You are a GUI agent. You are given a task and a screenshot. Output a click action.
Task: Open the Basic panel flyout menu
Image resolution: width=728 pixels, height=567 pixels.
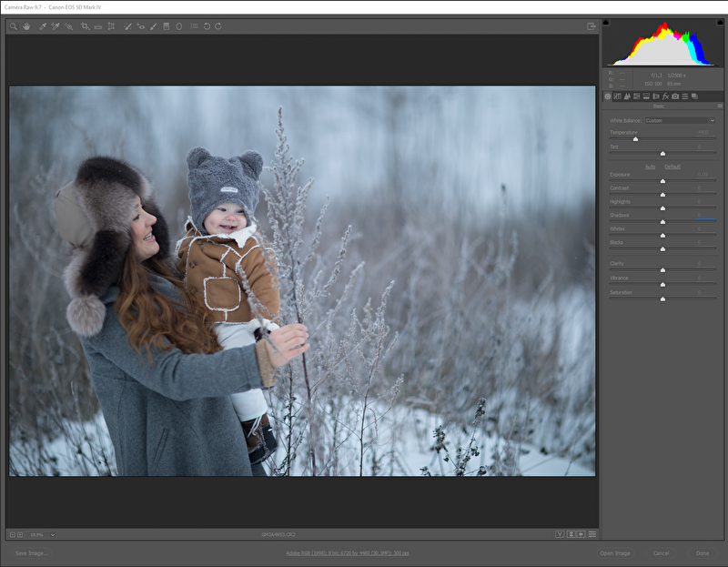[719, 106]
